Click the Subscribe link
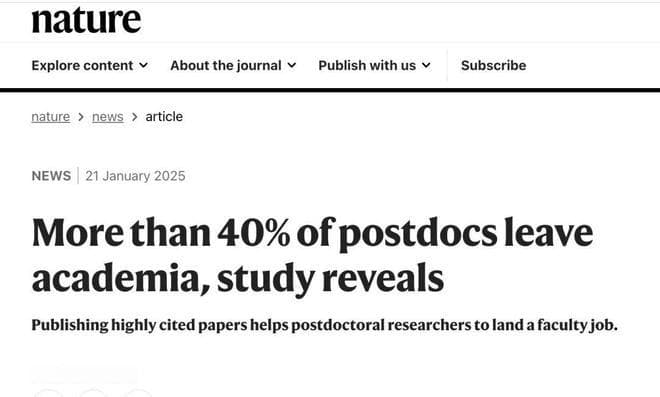Image resolution: width=660 pixels, height=397 pixels. coord(493,65)
